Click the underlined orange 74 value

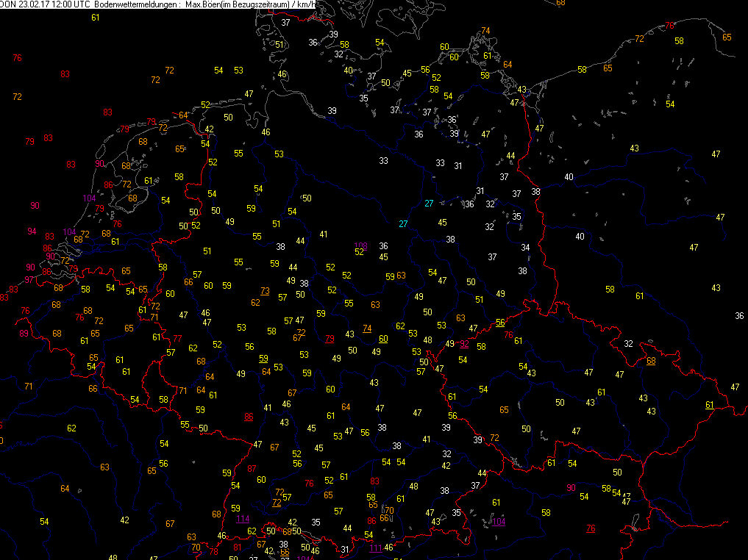point(367,328)
